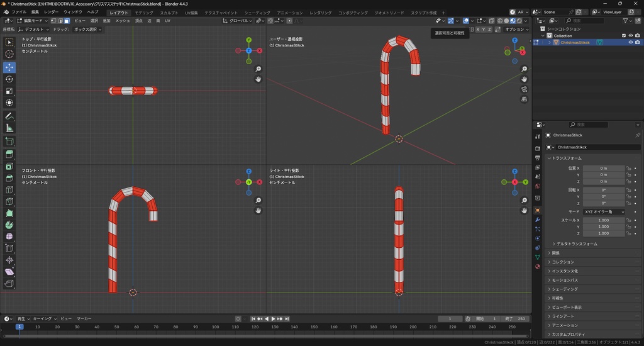Select the Annotate pencil tool
The width and height of the screenshot is (644, 346).
click(9, 116)
